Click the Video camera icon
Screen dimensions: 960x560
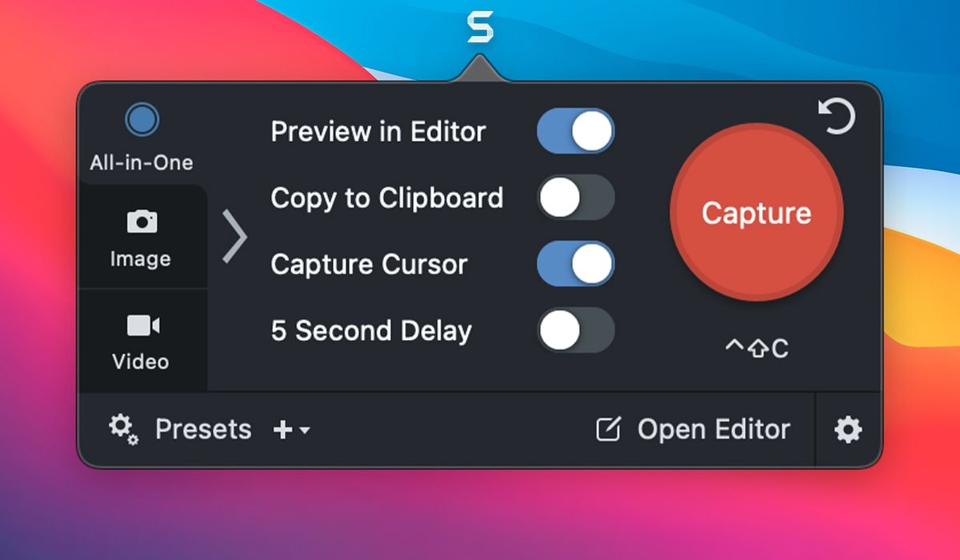(x=142, y=326)
